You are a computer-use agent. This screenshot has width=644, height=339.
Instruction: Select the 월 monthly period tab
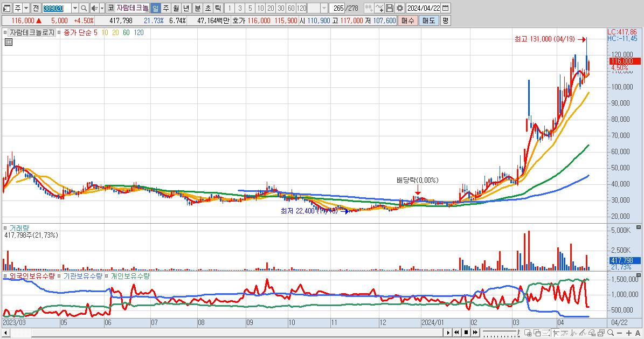(176, 8)
